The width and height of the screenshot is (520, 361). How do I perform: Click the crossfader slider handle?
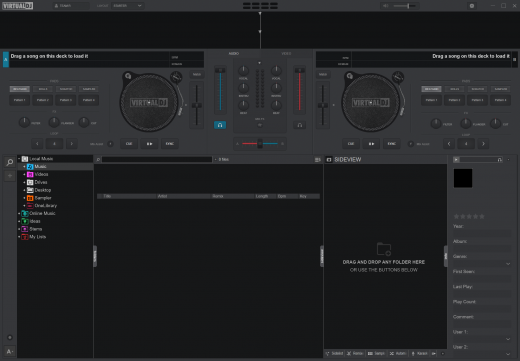tap(260, 144)
